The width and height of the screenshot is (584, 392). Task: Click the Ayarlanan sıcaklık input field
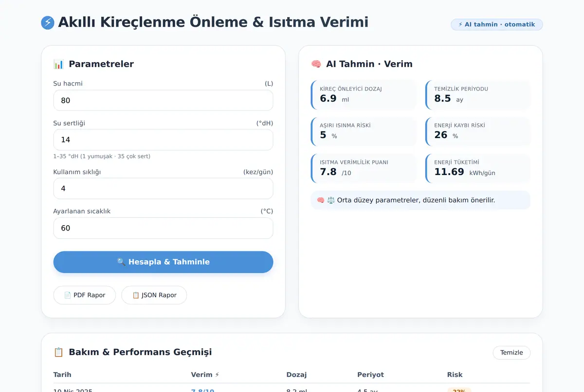163,228
